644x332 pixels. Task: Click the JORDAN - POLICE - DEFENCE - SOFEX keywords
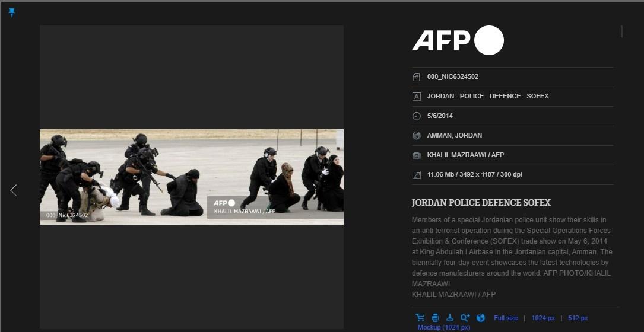[x=488, y=96]
